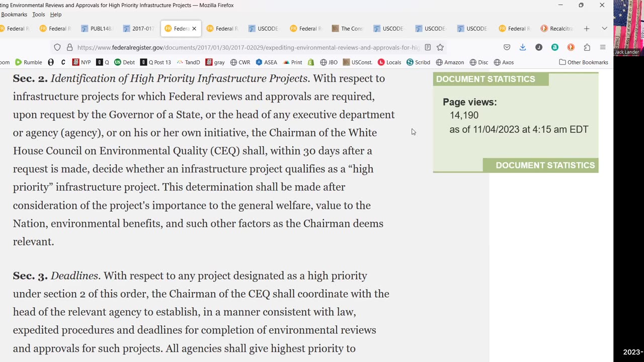Viewport: 644px width, 362px height.
Task: Click the tracking protection shield icon
Action: [57, 47]
